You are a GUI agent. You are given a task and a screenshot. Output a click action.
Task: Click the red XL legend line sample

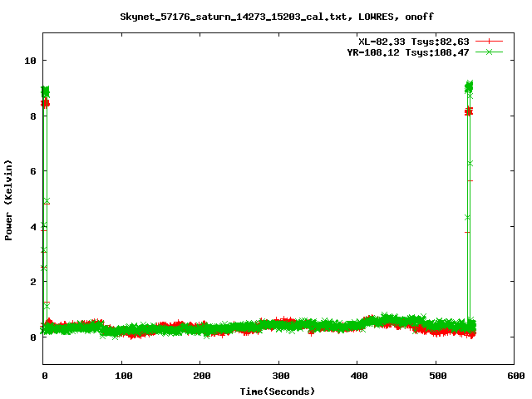(489, 42)
